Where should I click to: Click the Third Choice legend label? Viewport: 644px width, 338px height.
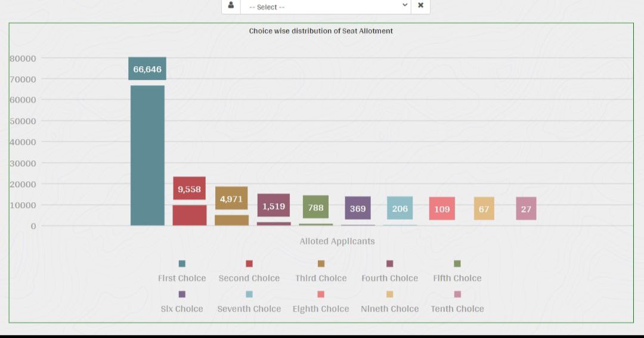321,278
